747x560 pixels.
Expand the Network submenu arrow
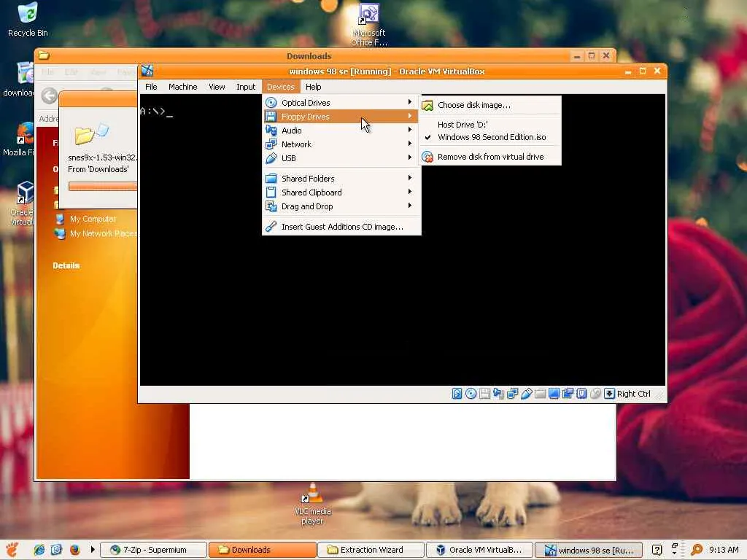(x=410, y=144)
